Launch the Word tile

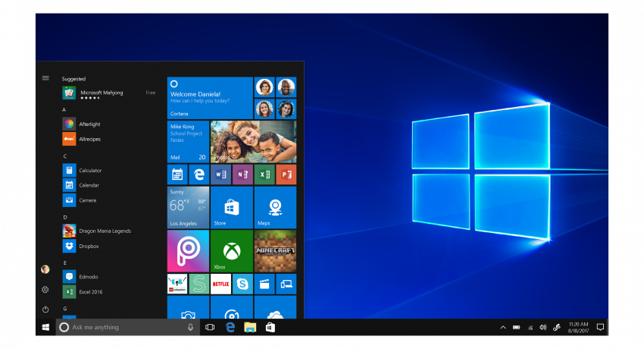(221, 174)
